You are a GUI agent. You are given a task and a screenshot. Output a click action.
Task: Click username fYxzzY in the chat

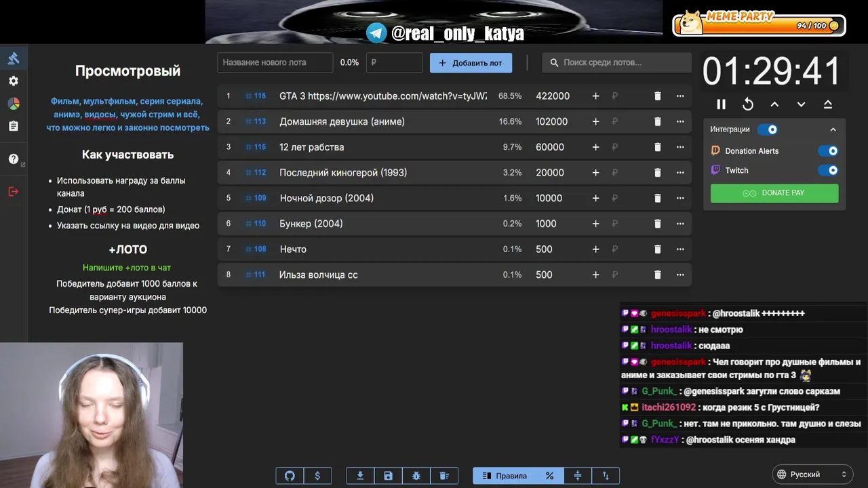665,440
